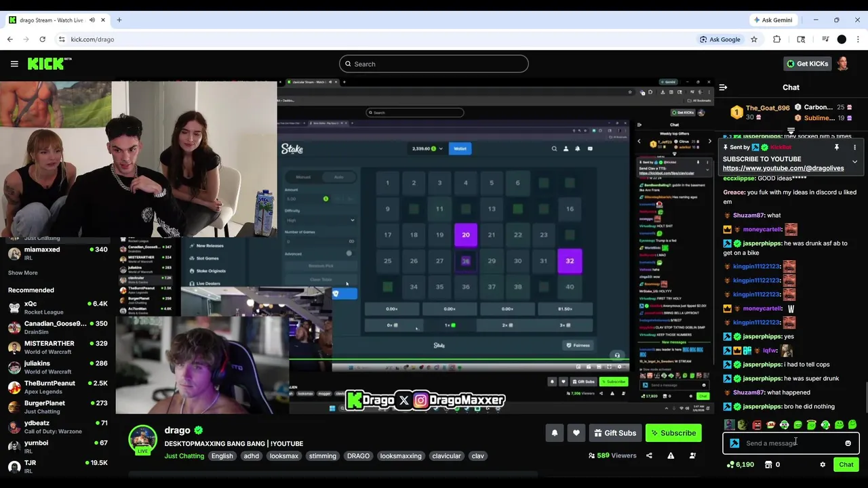This screenshot has height=488, width=868.
Task: Click the notification bell under the stream
Action: 555,433
